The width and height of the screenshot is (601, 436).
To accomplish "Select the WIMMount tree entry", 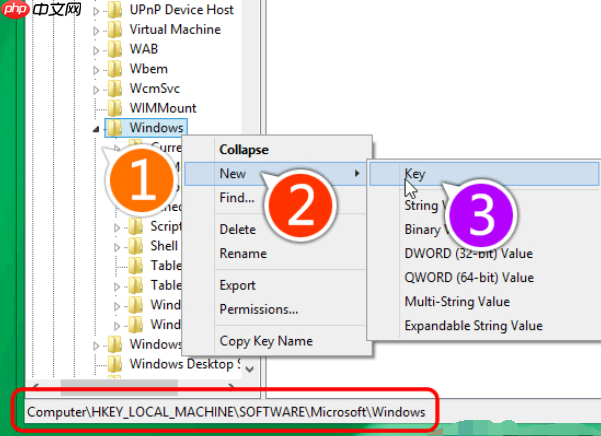I will coord(163,108).
